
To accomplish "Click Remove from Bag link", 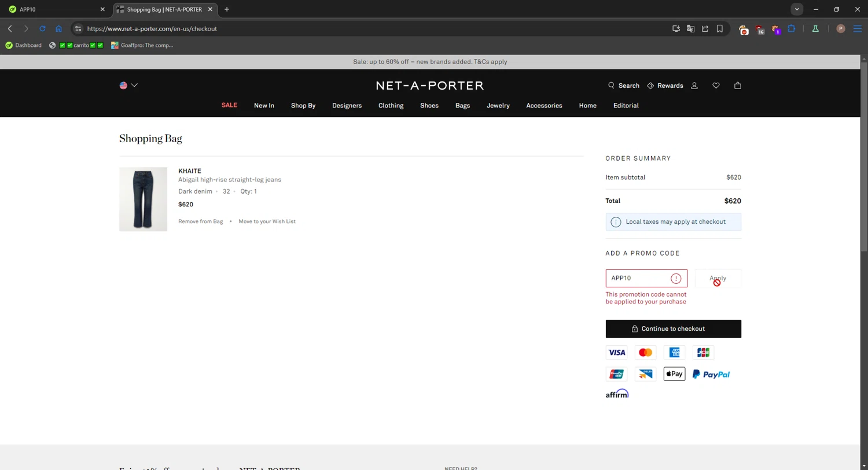I will tap(200, 221).
